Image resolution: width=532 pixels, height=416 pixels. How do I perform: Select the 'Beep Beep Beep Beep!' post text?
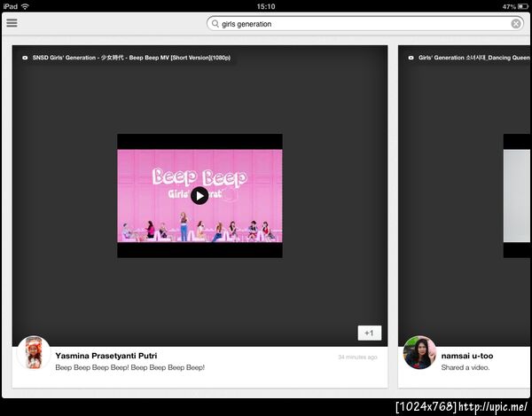(x=130, y=367)
